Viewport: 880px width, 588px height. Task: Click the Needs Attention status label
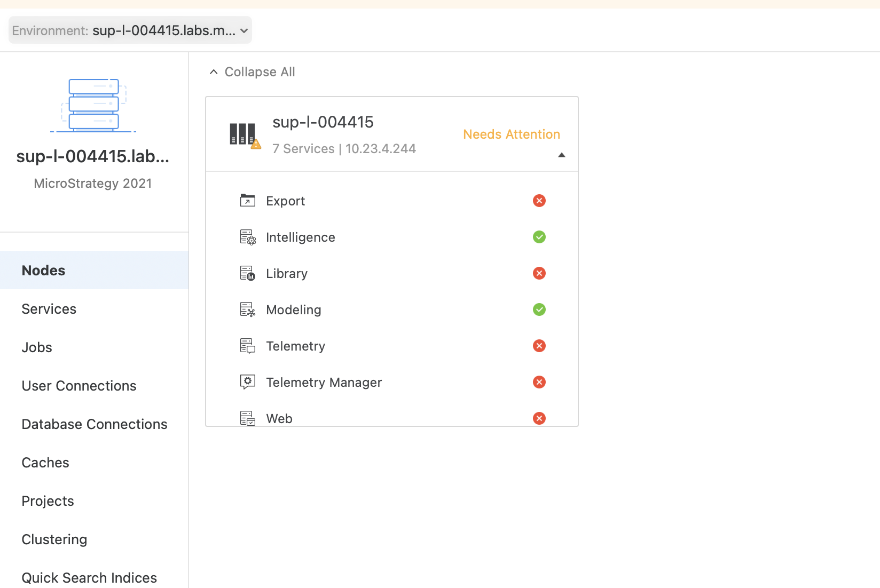pyautogui.click(x=511, y=134)
